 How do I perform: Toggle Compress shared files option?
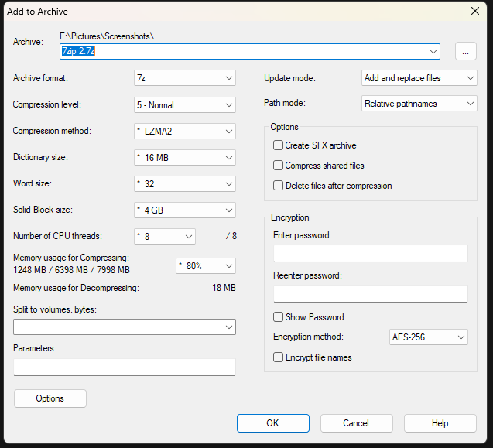click(279, 166)
